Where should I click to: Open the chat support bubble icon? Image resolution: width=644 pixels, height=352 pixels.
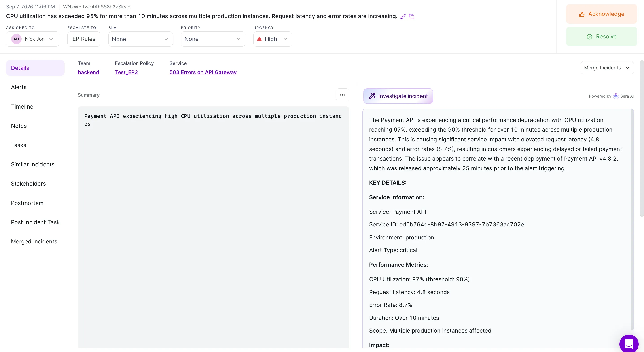tap(629, 344)
